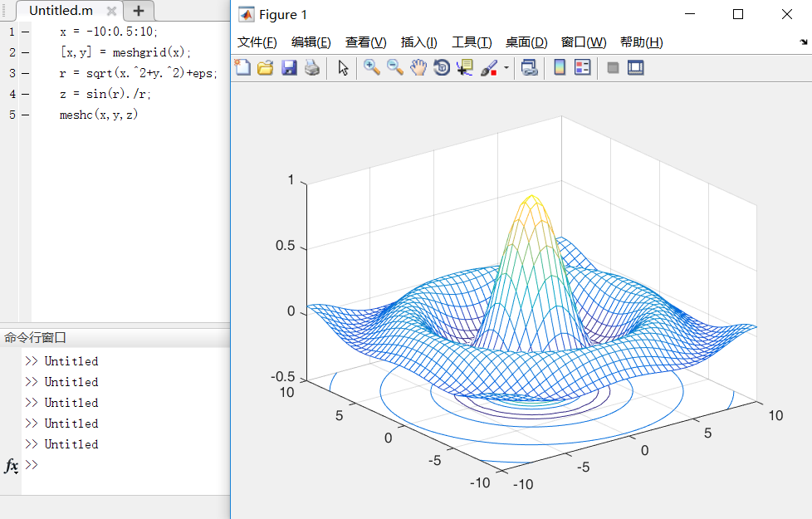Save the current figure
Viewport: 812px width, 519px height.
[289, 67]
